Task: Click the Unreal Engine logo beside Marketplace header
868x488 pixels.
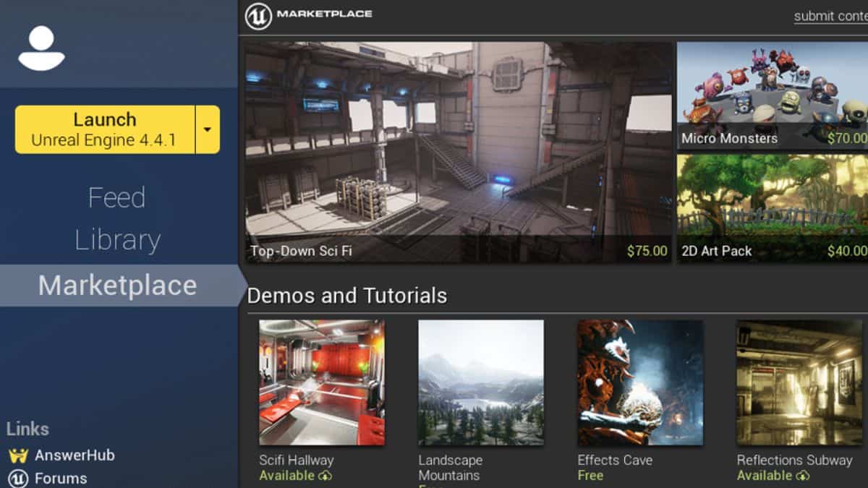Action: (258, 16)
